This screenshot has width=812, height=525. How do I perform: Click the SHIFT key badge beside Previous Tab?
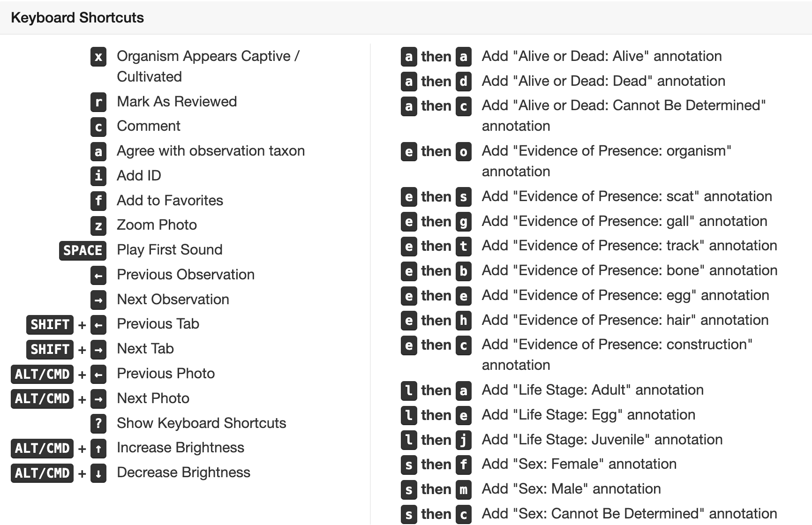(50, 324)
